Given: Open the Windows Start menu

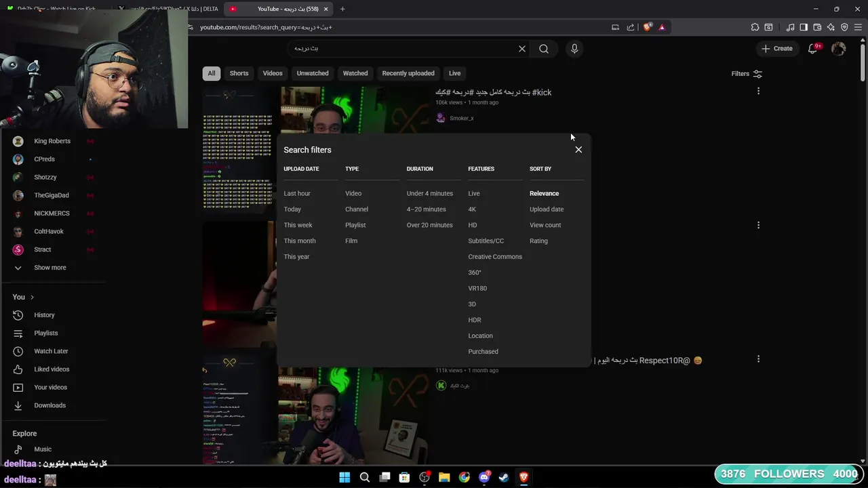Looking at the screenshot, I should 344,477.
